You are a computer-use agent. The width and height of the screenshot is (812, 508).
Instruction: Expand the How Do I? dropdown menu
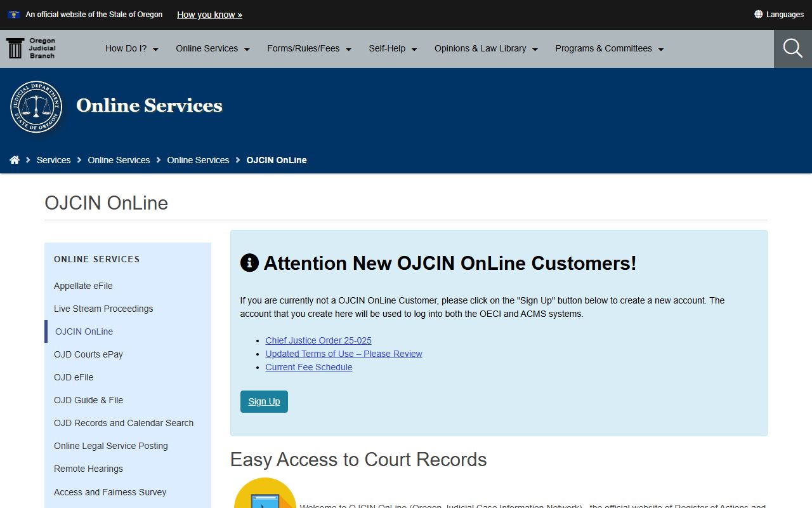(x=131, y=49)
